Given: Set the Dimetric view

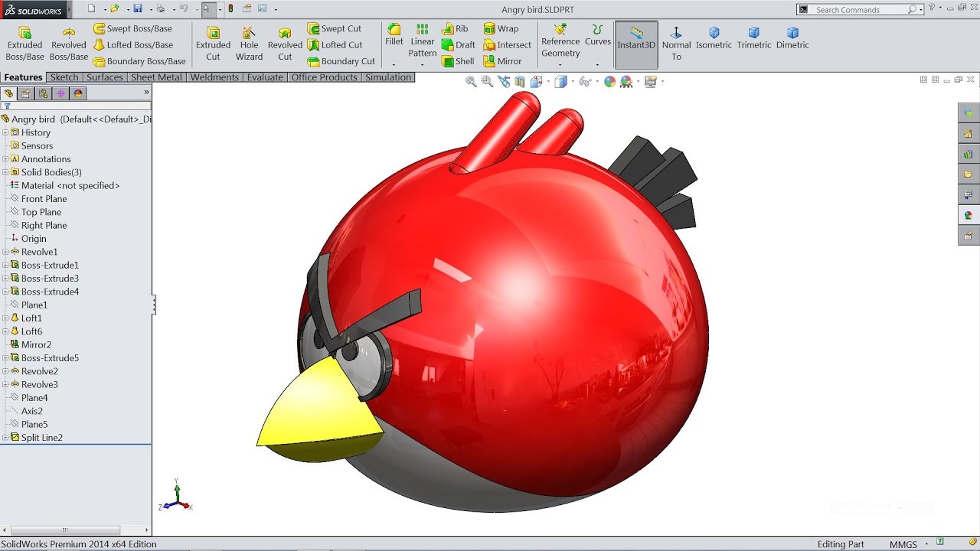Looking at the screenshot, I should click(792, 38).
